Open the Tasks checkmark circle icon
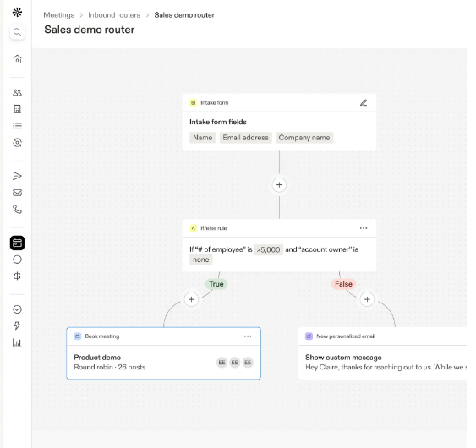The width and height of the screenshot is (476, 448). click(17, 309)
